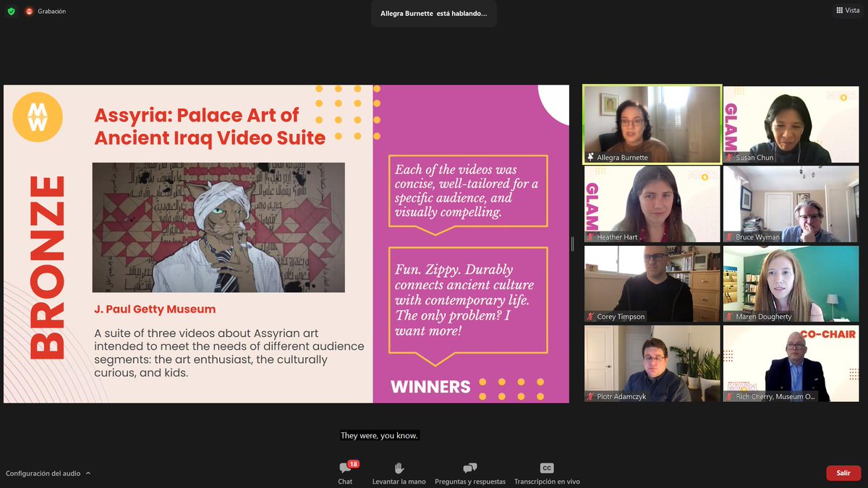Click the 'They were, you know.' caption
The height and width of the screenshot is (488, 868).
coord(380,436)
